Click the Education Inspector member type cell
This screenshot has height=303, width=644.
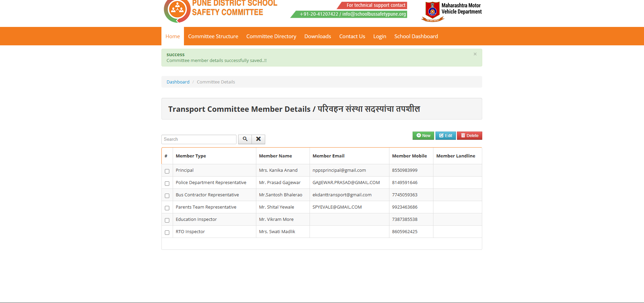click(x=214, y=219)
